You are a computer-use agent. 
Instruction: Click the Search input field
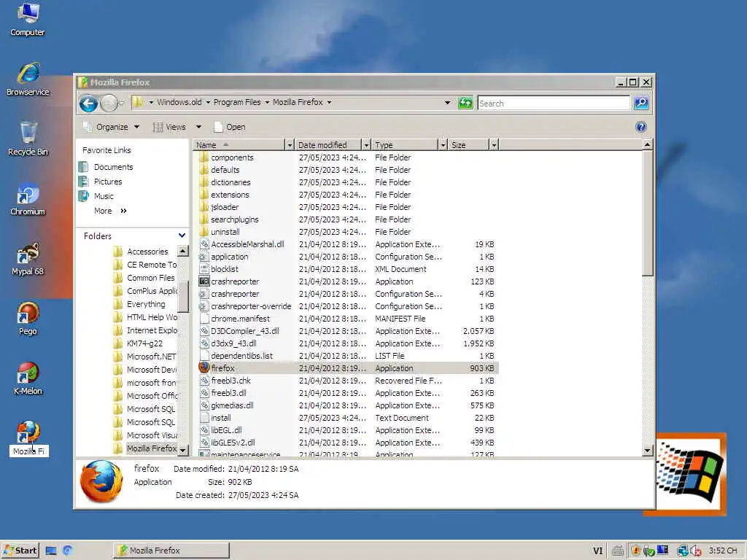point(554,103)
